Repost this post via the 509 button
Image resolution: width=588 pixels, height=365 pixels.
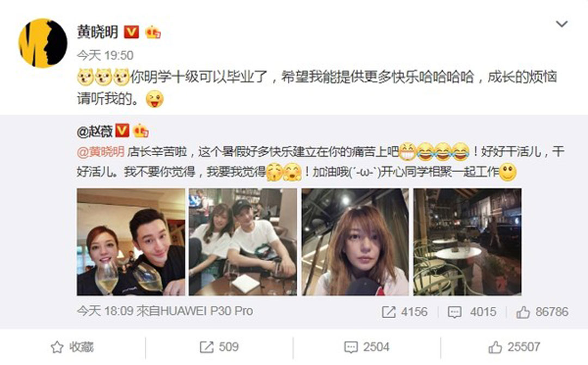click(x=219, y=347)
